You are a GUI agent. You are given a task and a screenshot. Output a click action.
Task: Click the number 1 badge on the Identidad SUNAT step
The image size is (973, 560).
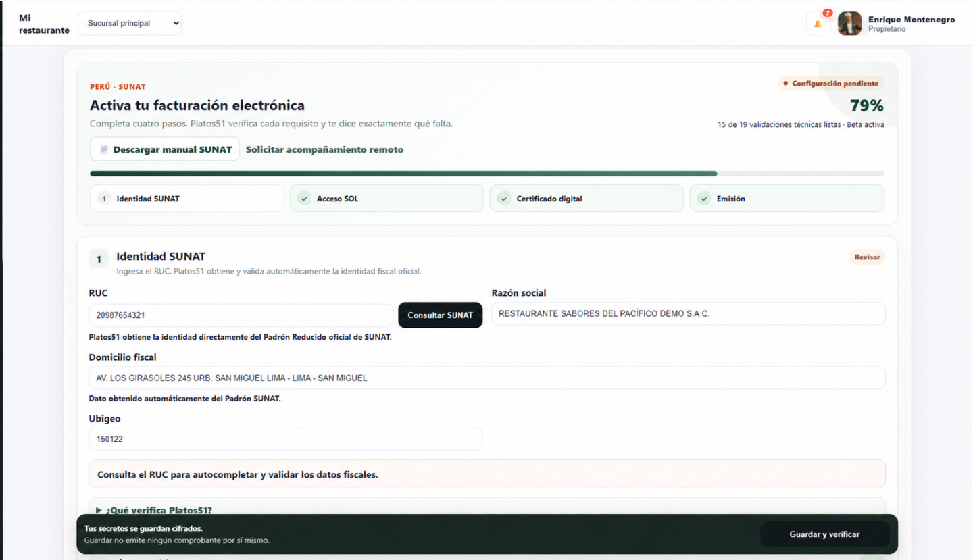104,199
